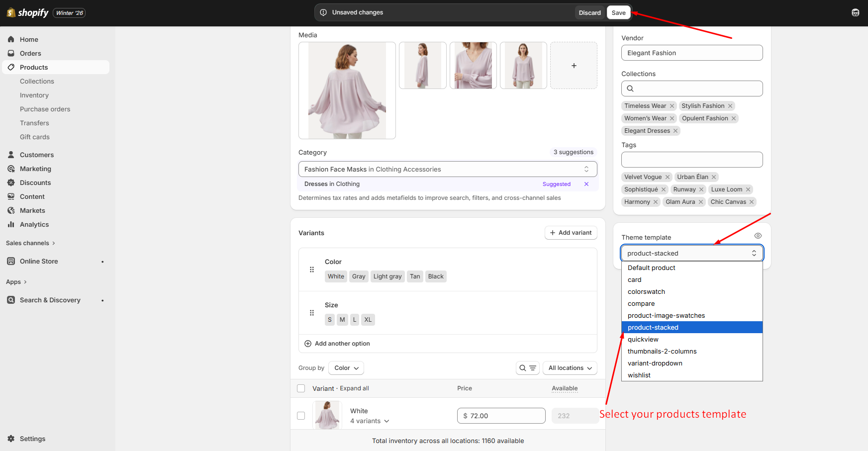Screen dimensions: 868x451
Task: Remove the Timeless Wear collection chip
Action: click(672, 106)
